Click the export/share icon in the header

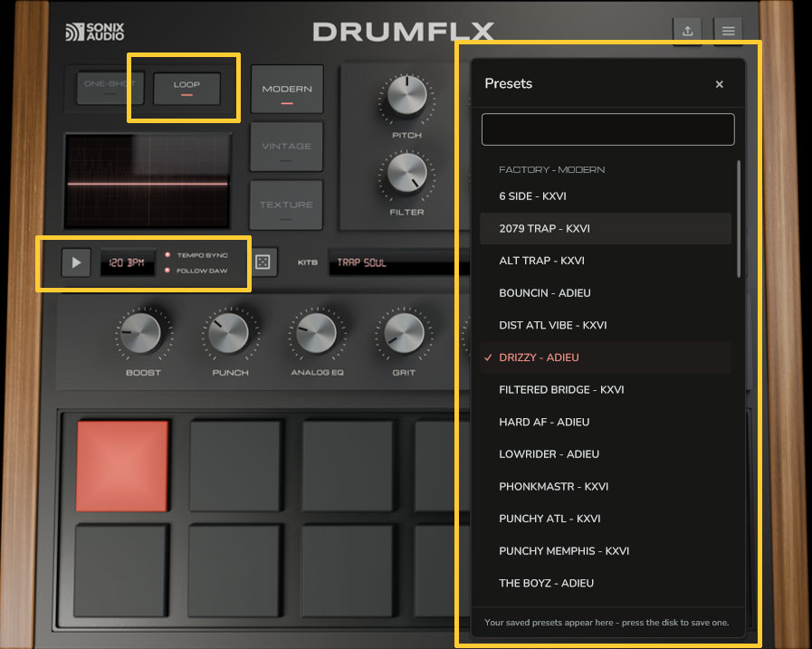coord(687,31)
